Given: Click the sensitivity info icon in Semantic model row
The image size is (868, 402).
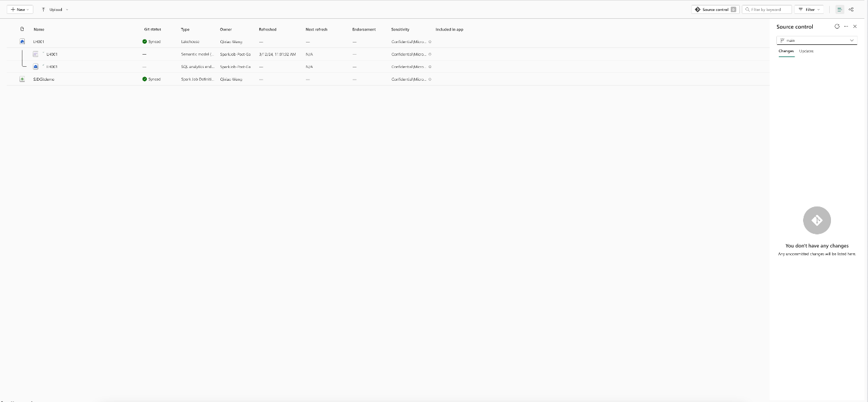Looking at the screenshot, I should tap(430, 54).
